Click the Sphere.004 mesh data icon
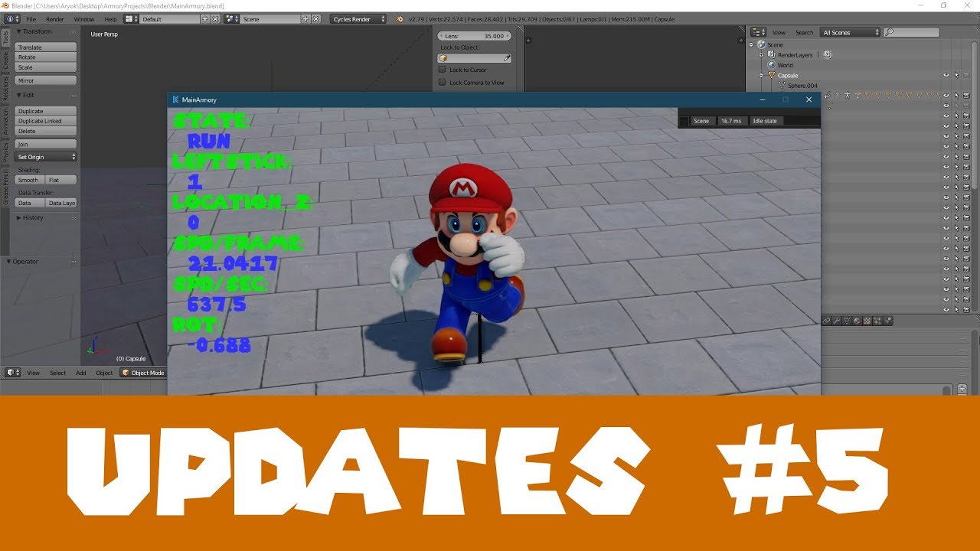The width and height of the screenshot is (980, 551). [x=782, y=85]
